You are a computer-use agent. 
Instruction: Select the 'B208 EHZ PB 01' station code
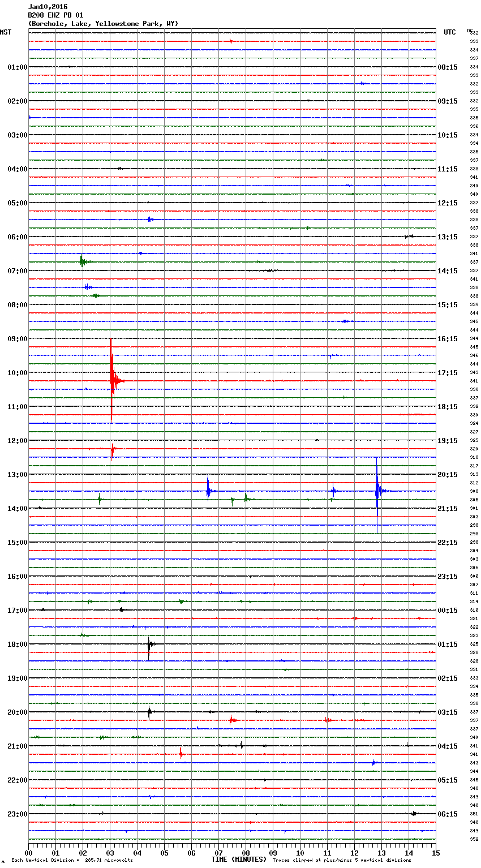(55, 15)
